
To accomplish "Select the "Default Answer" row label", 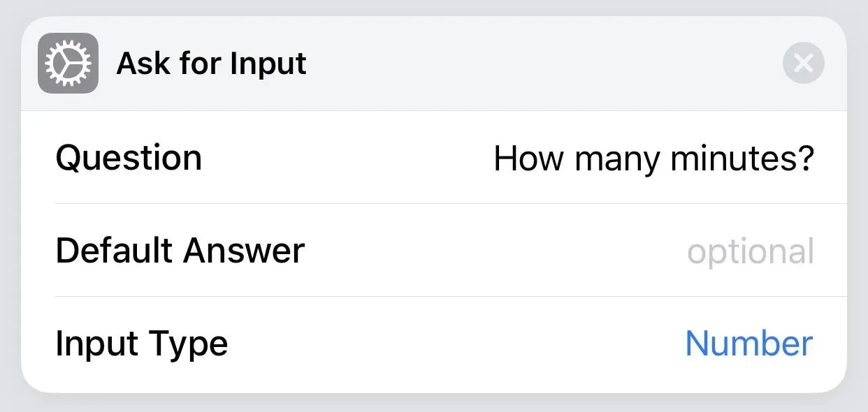I will click(x=180, y=251).
